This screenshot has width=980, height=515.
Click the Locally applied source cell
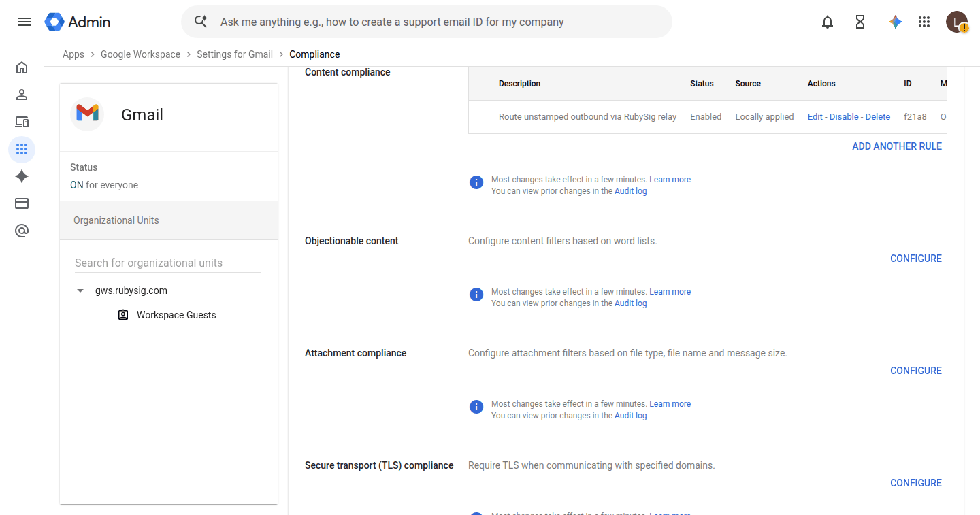(x=764, y=117)
